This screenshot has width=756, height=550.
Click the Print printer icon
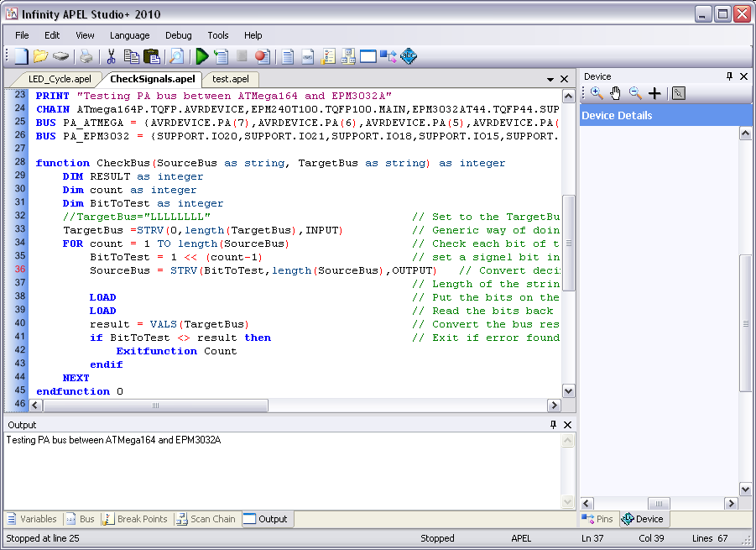coord(86,56)
